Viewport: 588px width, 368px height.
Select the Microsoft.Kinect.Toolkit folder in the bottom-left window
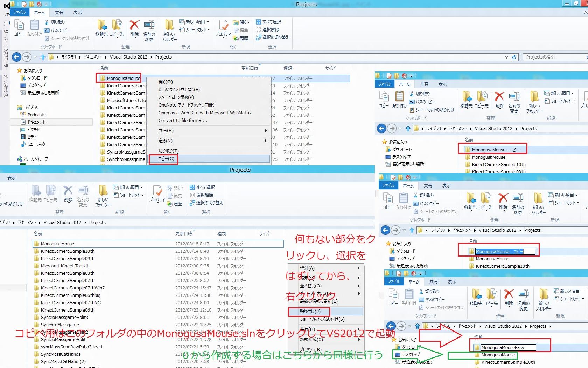[x=157, y=266]
